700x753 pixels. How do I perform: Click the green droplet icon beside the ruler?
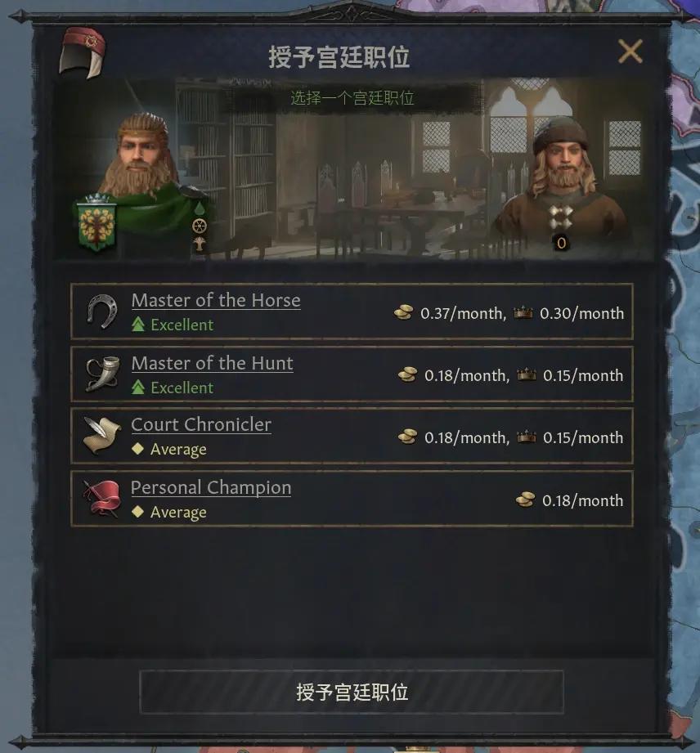tap(199, 208)
